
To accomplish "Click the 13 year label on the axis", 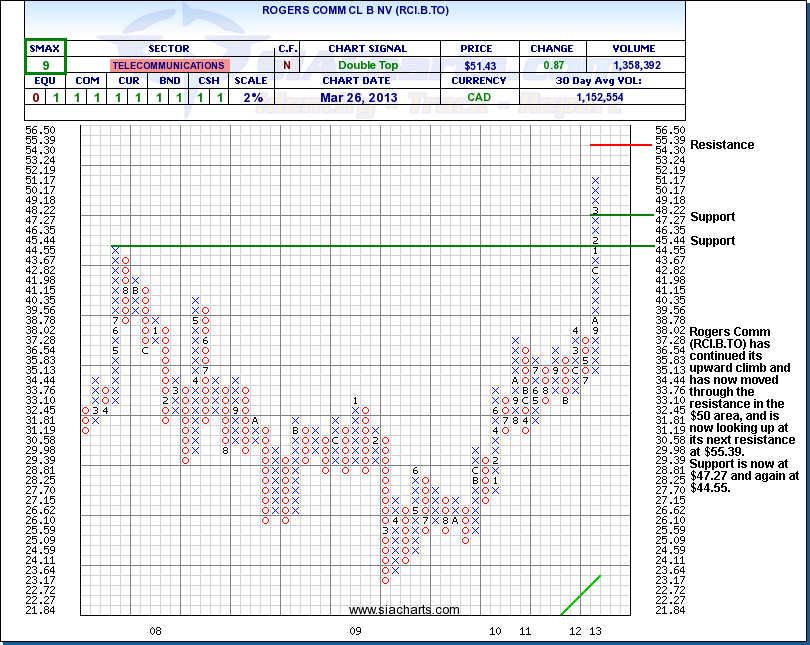I will [x=595, y=632].
